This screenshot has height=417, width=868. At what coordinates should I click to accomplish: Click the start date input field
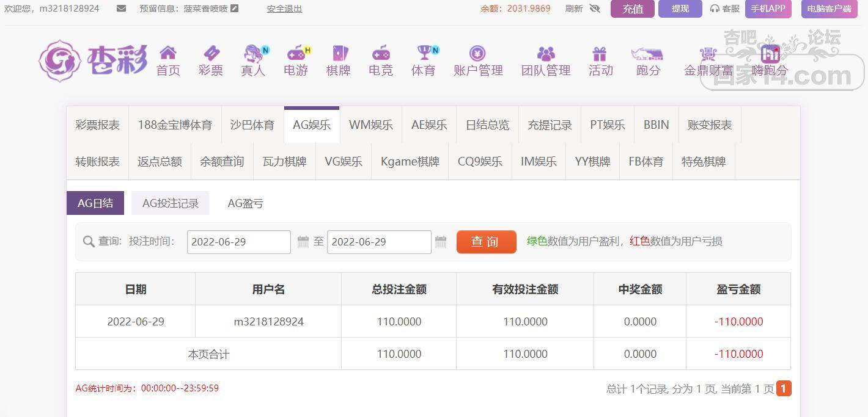click(x=239, y=242)
